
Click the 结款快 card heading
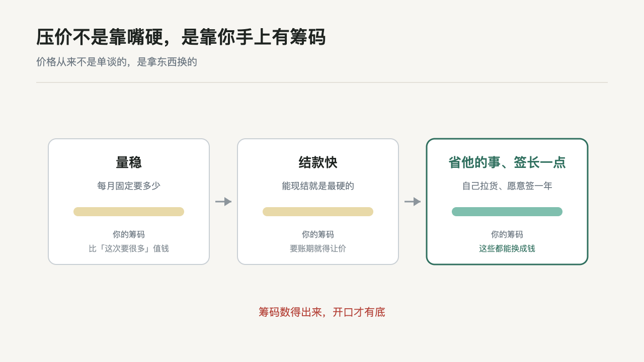(318, 162)
